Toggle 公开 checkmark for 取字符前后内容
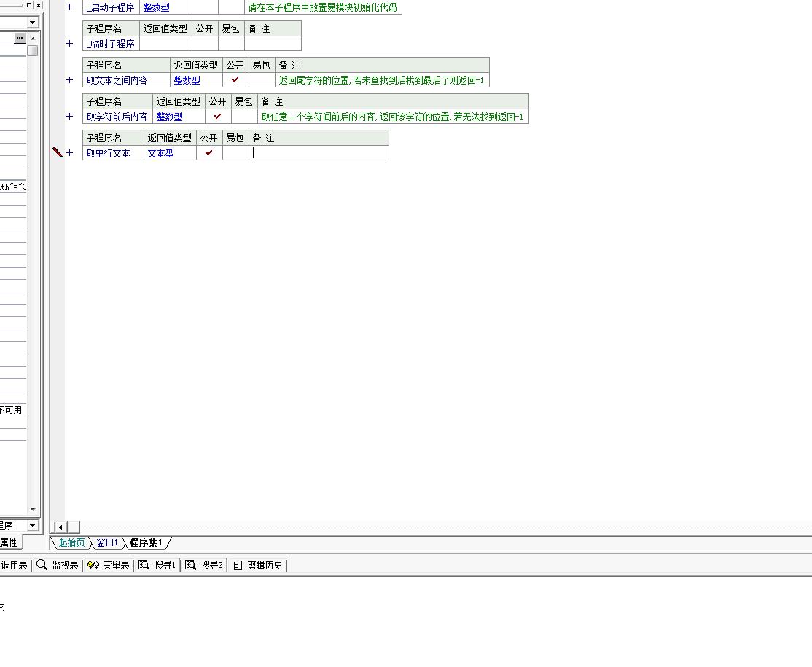 coord(217,117)
